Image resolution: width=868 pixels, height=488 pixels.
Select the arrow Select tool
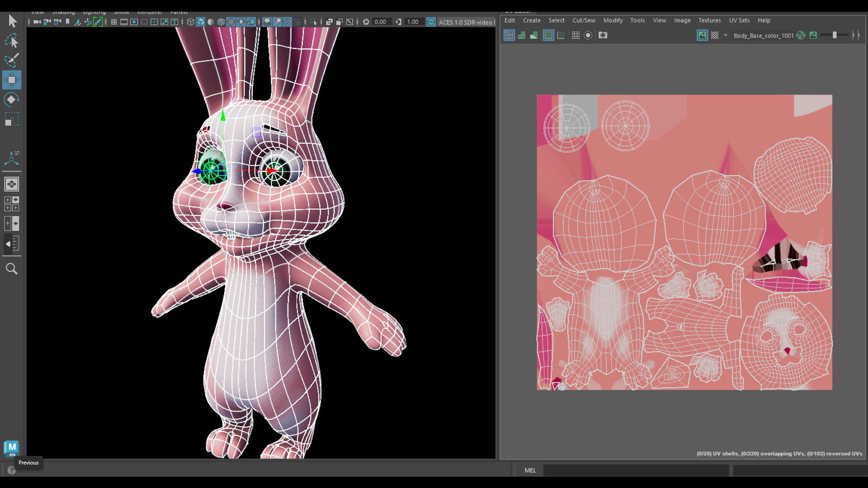point(12,21)
